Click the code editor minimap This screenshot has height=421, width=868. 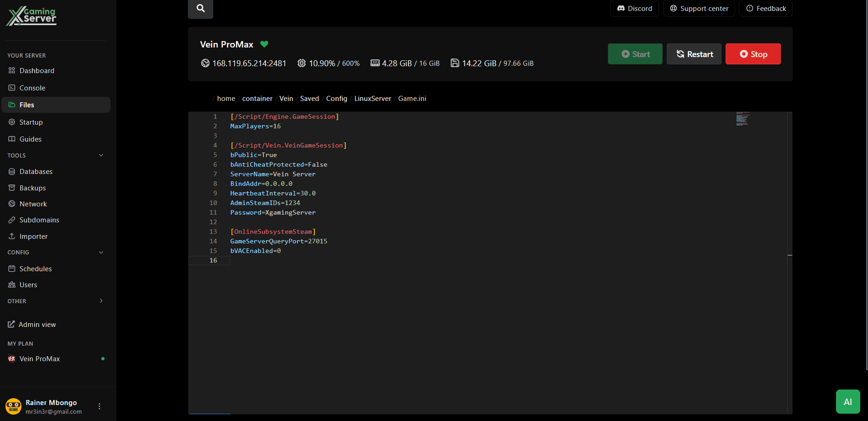(x=743, y=119)
